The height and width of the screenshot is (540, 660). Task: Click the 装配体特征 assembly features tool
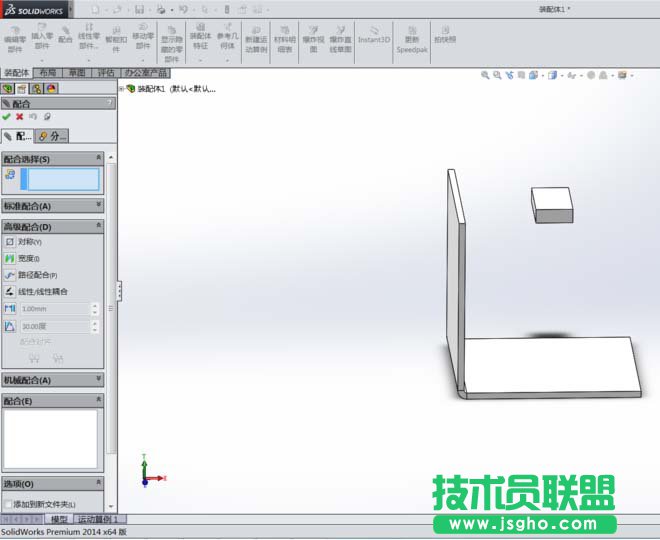tap(200, 37)
